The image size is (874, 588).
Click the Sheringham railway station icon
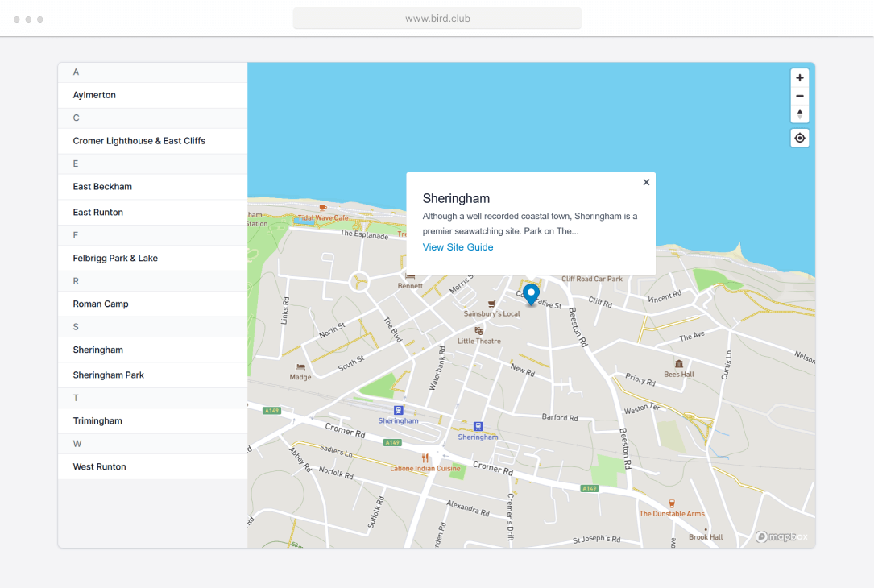pyautogui.click(x=399, y=410)
